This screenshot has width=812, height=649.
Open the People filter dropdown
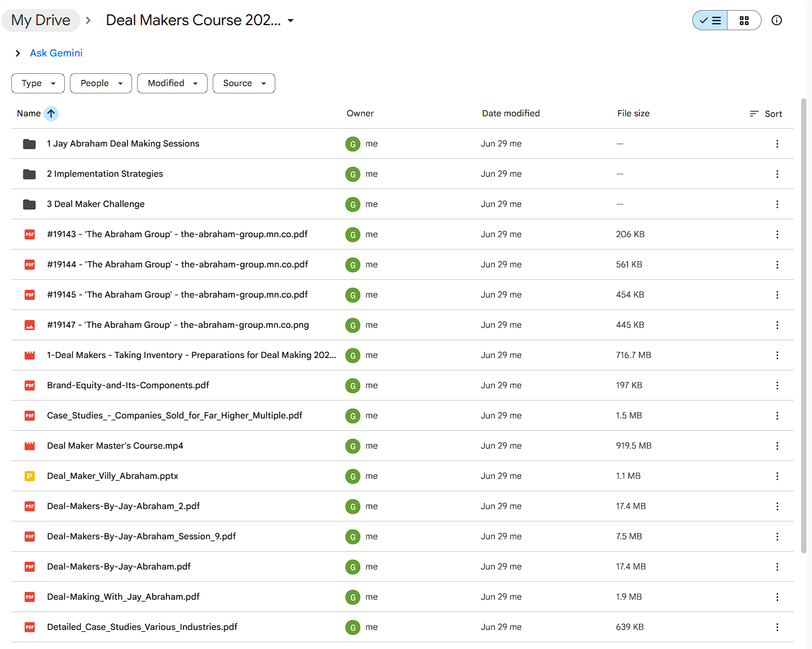(101, 83)
